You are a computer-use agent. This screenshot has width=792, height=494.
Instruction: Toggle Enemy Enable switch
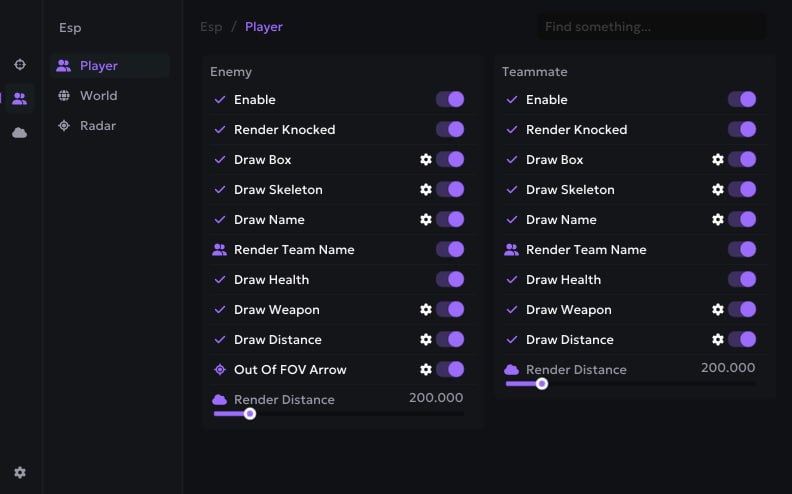coord(450,100)
